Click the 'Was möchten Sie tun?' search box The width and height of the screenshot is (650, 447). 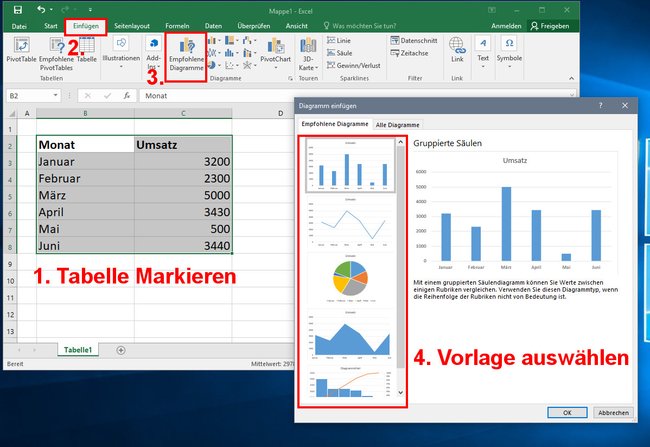pyautogui.click(x=360, y=26)
